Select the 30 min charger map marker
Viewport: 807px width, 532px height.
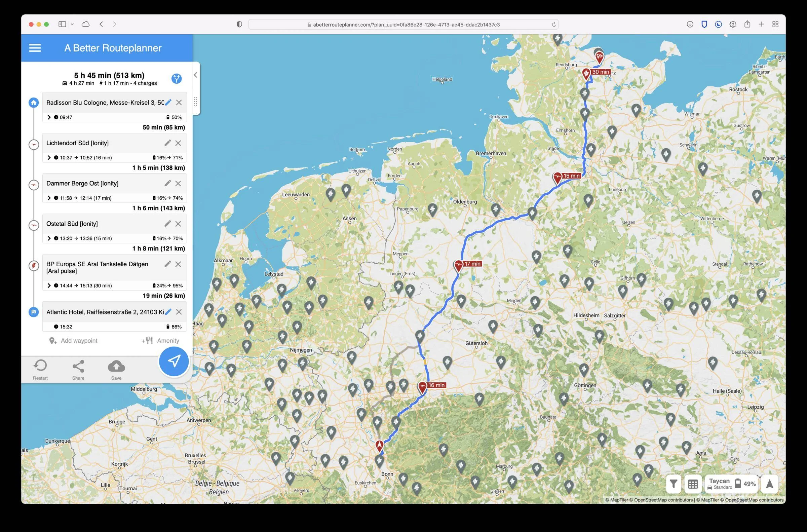(x=586, y=74)
